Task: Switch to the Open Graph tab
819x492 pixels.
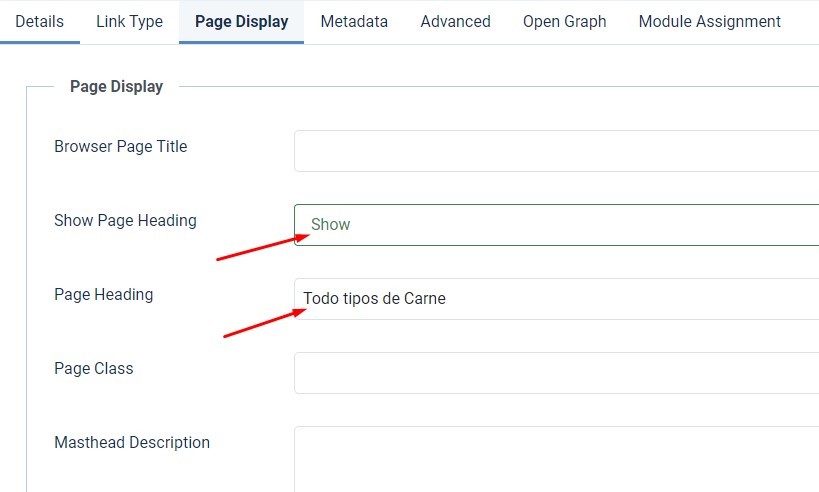Action: (x=564, y=21)
